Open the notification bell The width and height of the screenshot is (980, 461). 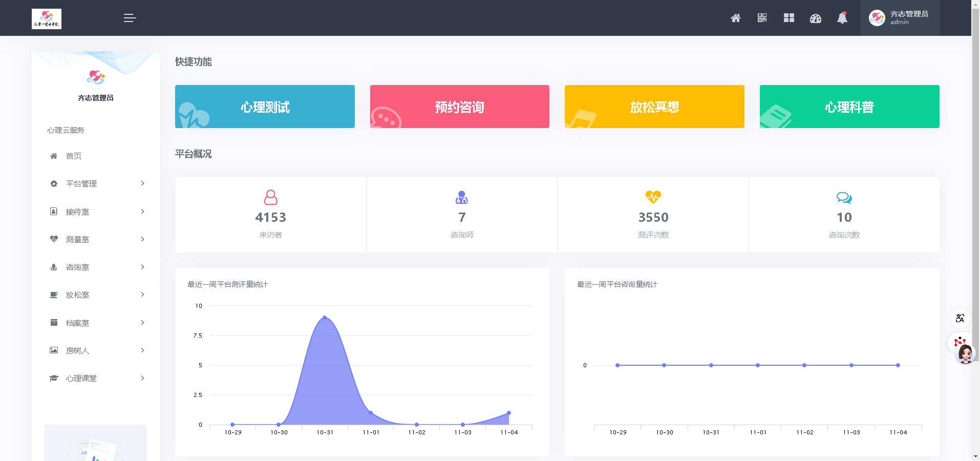[842, 18]
